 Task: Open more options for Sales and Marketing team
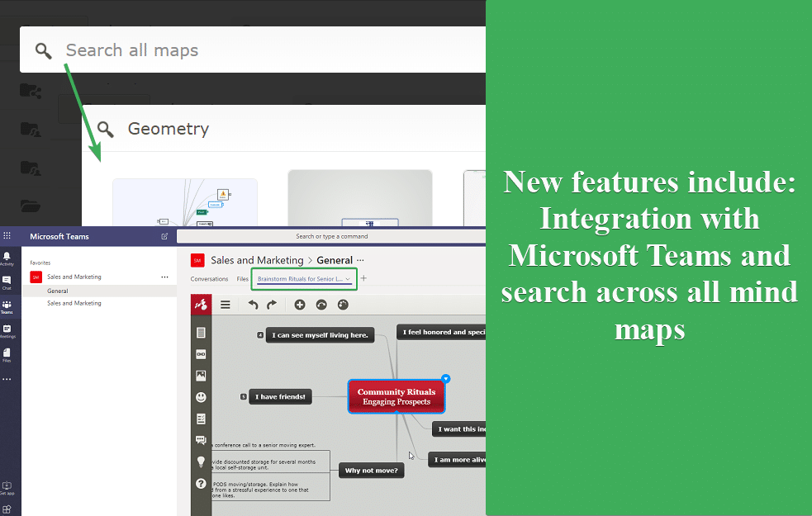click(x=164, y=277)
